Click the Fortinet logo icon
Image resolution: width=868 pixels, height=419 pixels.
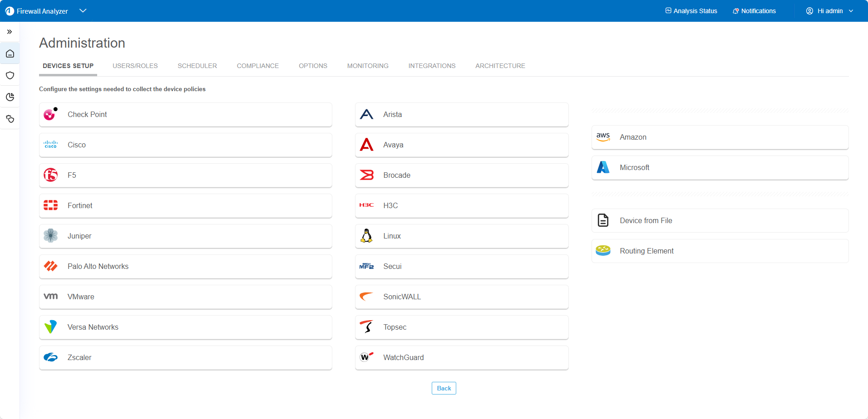(50, 205)
